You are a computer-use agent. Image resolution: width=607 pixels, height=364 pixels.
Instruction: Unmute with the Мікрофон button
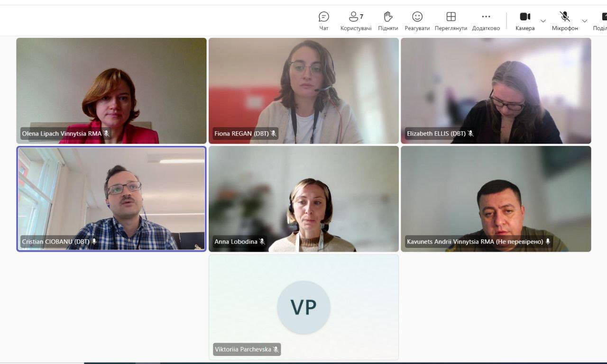coord(565,21)
